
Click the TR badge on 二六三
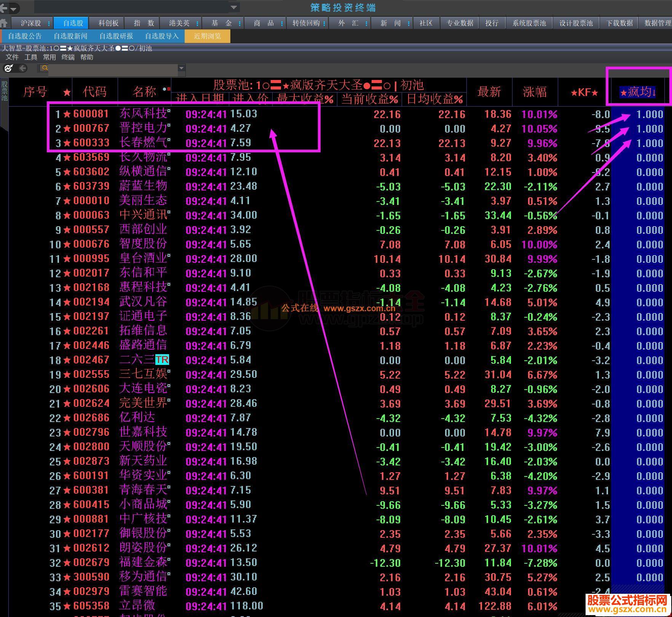[x=162, y=360]
